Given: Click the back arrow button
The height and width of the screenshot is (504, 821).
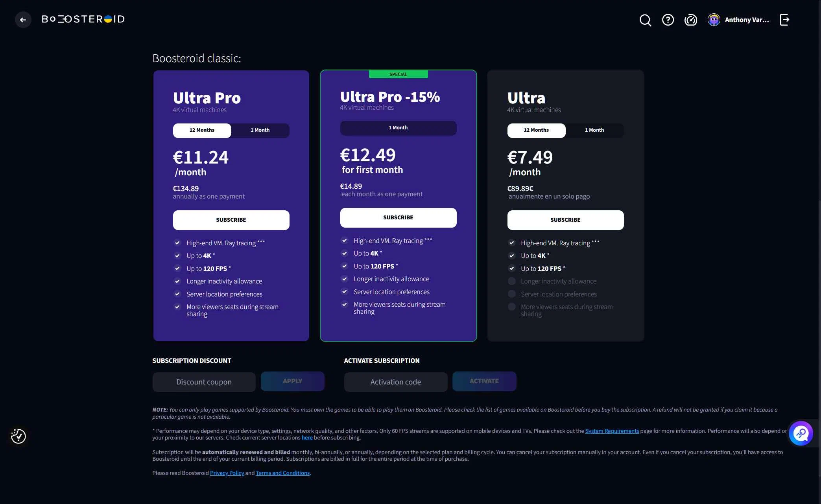Looking at the screenshot, I should coord(23,20).
